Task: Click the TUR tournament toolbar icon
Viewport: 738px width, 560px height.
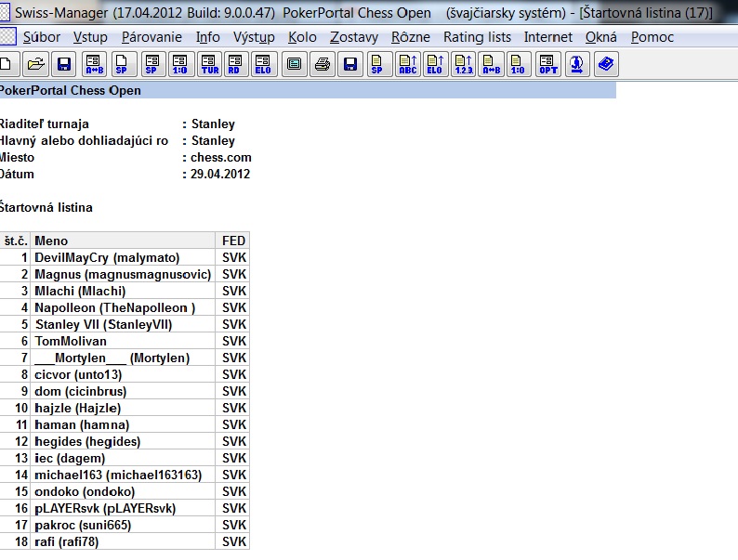Action: 210,64
